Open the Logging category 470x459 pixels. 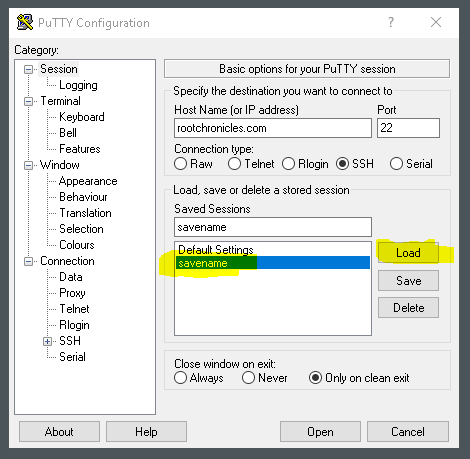(x=78, y=85)
